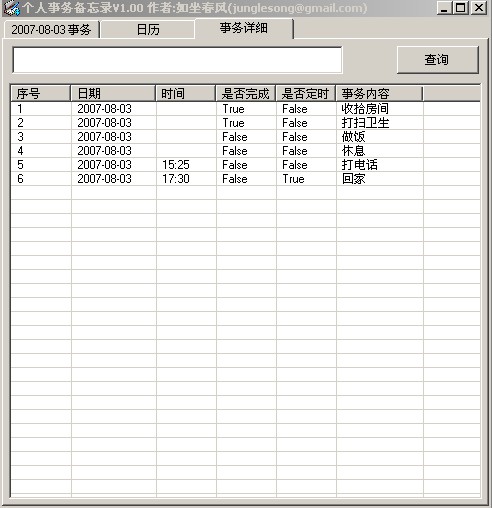Click the 是否定时 column header
Viewport: 492px width, 508px height.
tap(306, 93)
